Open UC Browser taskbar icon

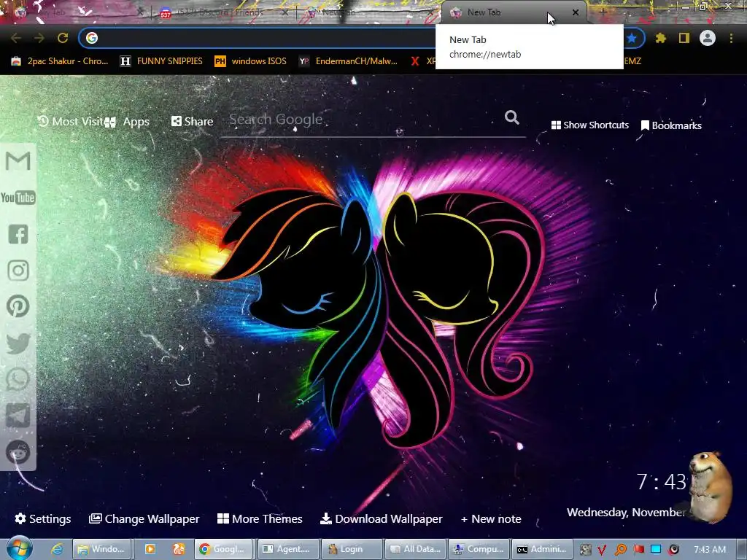coord(179,549)
